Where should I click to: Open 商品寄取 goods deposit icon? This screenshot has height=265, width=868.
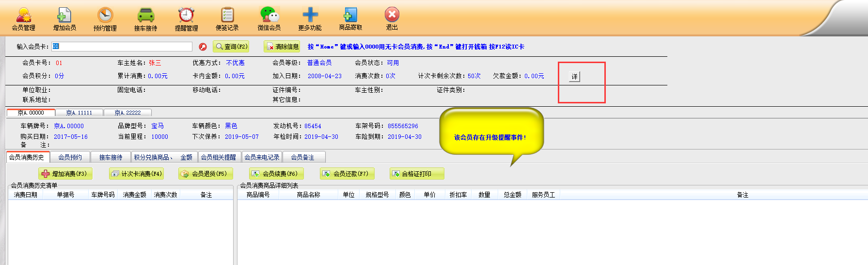[350, 16]
